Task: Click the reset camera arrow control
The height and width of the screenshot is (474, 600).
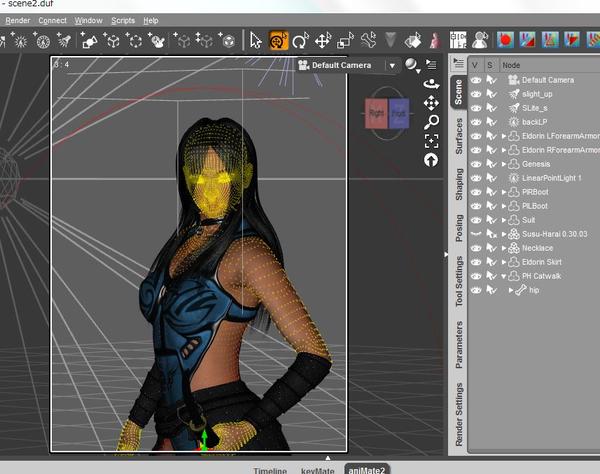Action: pyautogui.click(x=431, y=160)
